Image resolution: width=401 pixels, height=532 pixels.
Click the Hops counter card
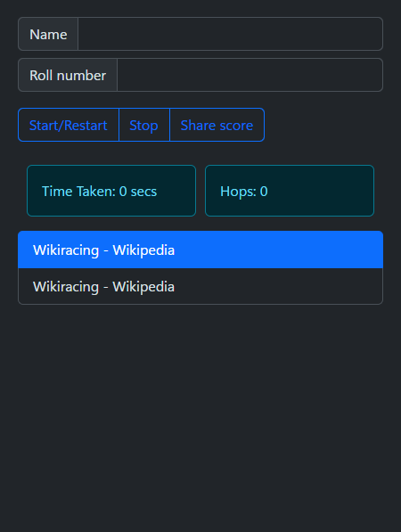[x=290, y=191]
